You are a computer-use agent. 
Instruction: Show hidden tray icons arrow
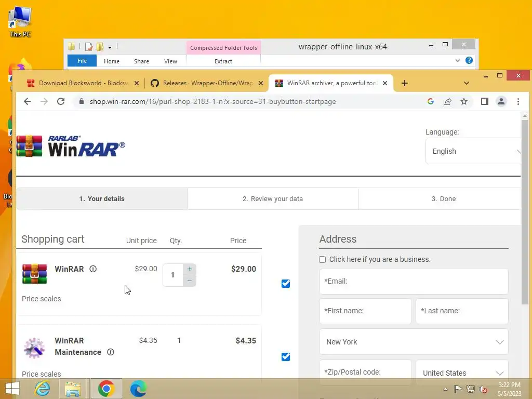coord(445,390)
